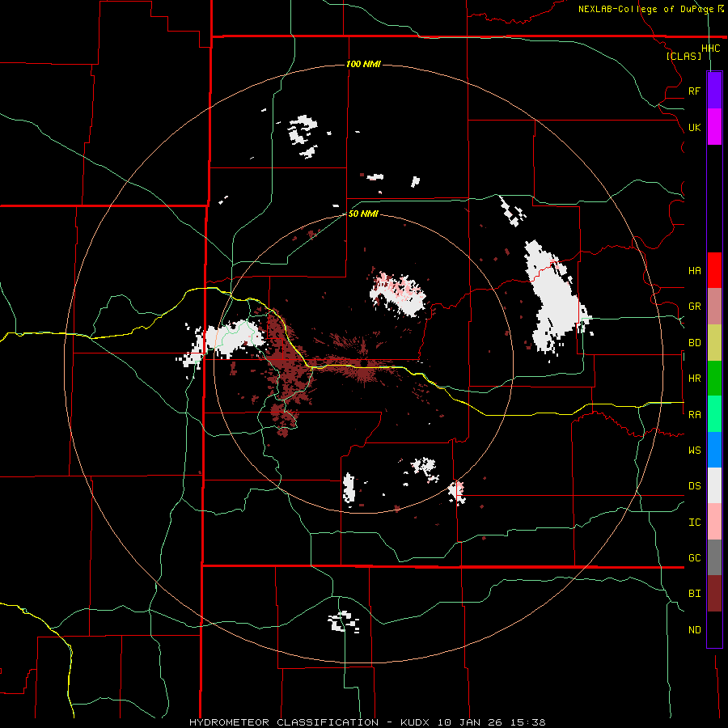The image size is (728, 728).
Task: Click the WS blue legend swatch
Action: click(x=714, y=450)
